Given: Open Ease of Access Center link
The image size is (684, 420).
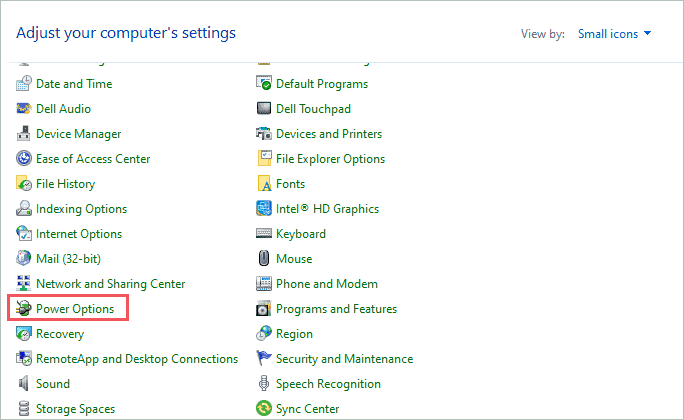Looking at the screenshot, I should 93,159.
